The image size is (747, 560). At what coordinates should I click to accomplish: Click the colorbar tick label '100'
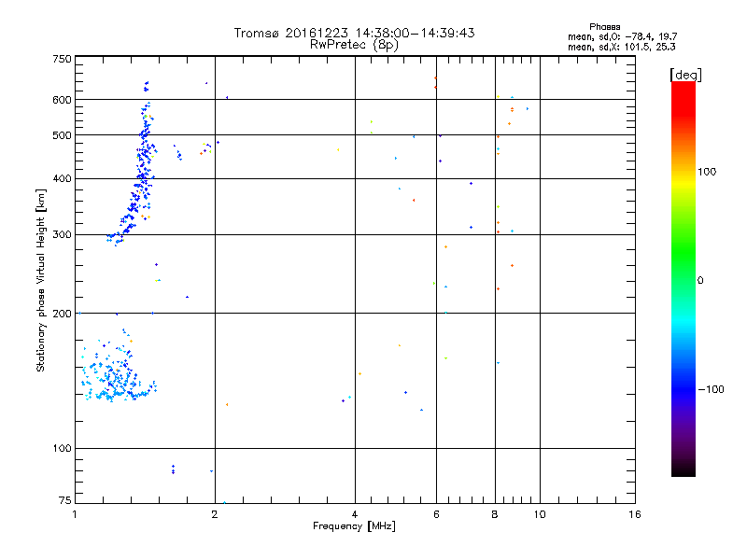point(707,172)
